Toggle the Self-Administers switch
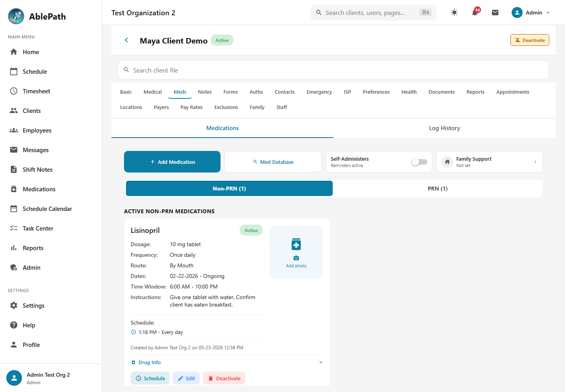 pyautogui.click(x=419, y=162)
